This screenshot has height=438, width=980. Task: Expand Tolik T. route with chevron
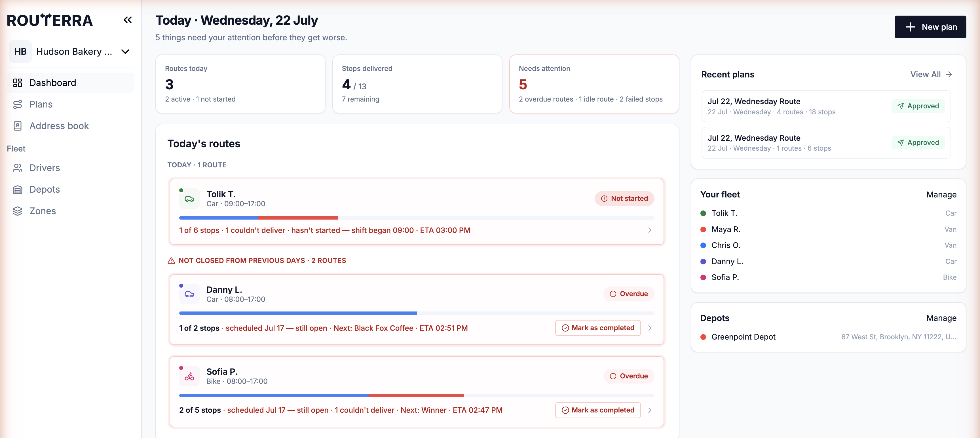649,230
